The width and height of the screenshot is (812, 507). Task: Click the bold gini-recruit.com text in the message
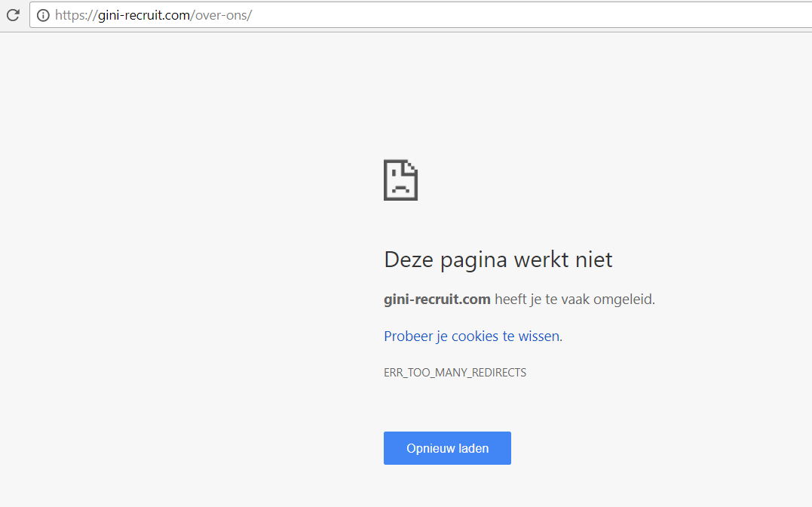point(437,299)
